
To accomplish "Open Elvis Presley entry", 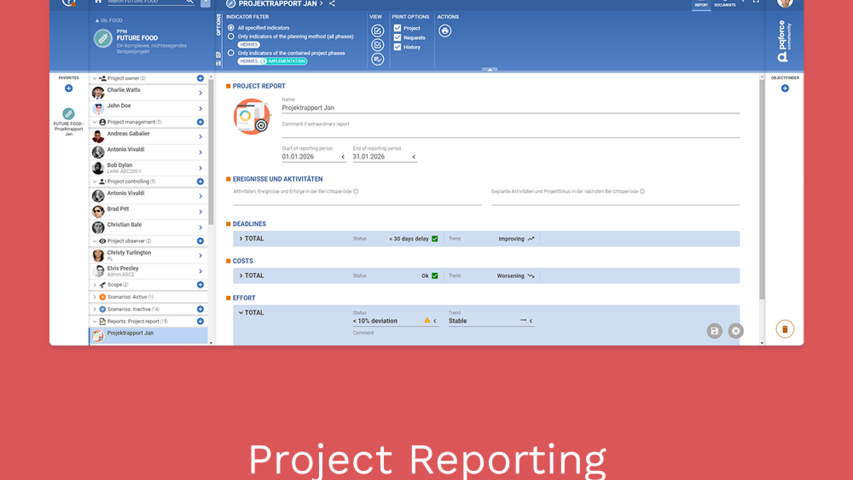I will coord(149,271).
